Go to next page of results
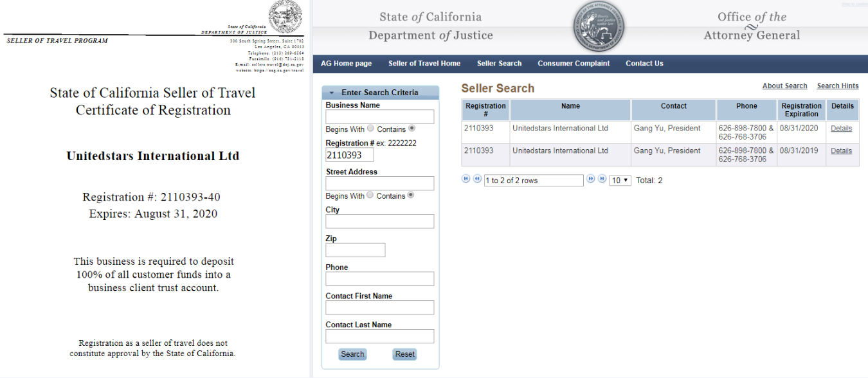Viewport: 868px width, 378px height. (590, 179)
